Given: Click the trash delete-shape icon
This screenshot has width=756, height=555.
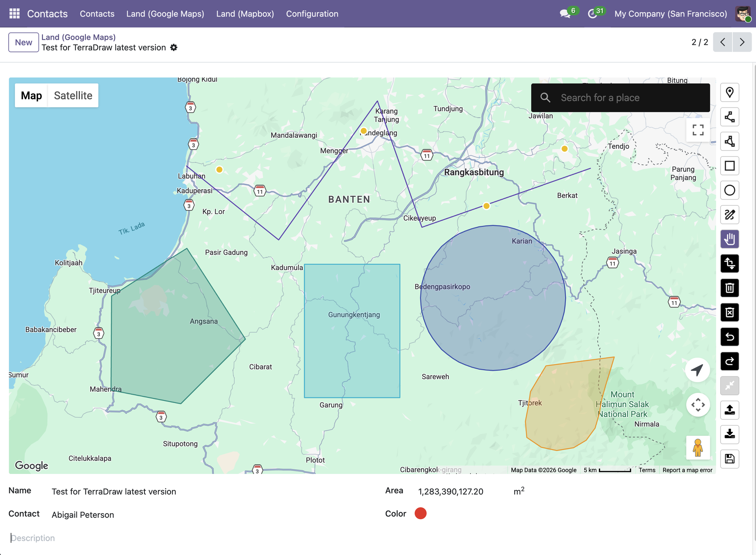Looking at the screenshot, I should tap(730, 288).
